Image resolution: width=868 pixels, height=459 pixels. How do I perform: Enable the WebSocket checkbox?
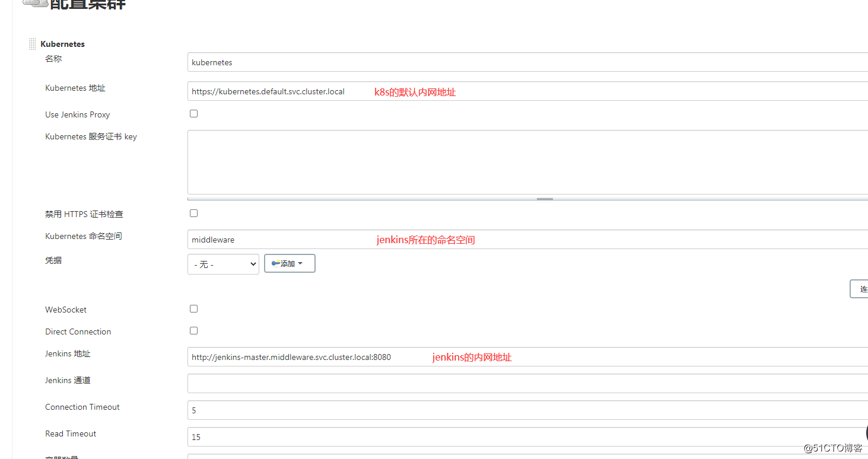click(193, 308)
